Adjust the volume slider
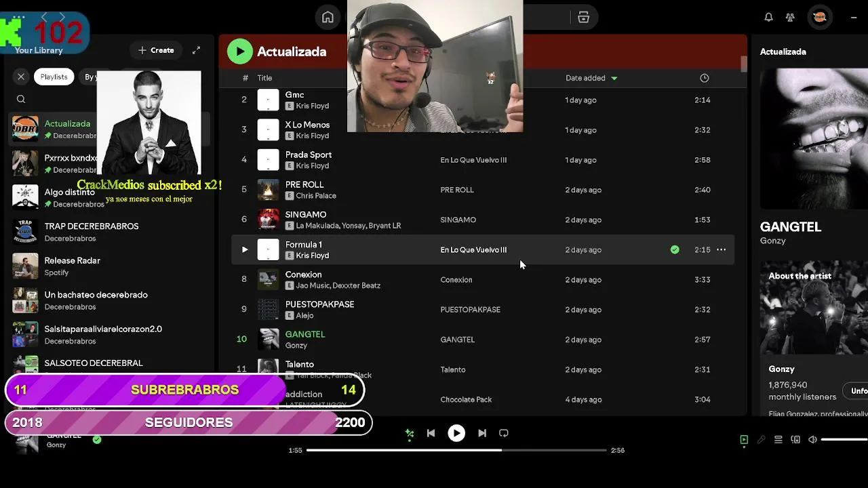Viewport: 868px width, 488px height. [844, 440]
